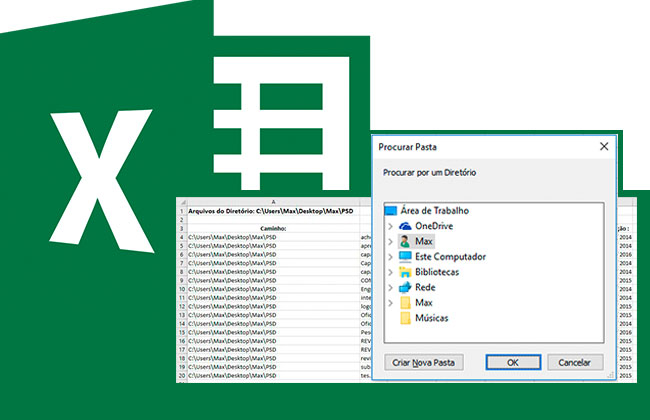Expand the Rede network node
Image resolution: width=650 pixels, height=420 pixels.
click(390, 288)
